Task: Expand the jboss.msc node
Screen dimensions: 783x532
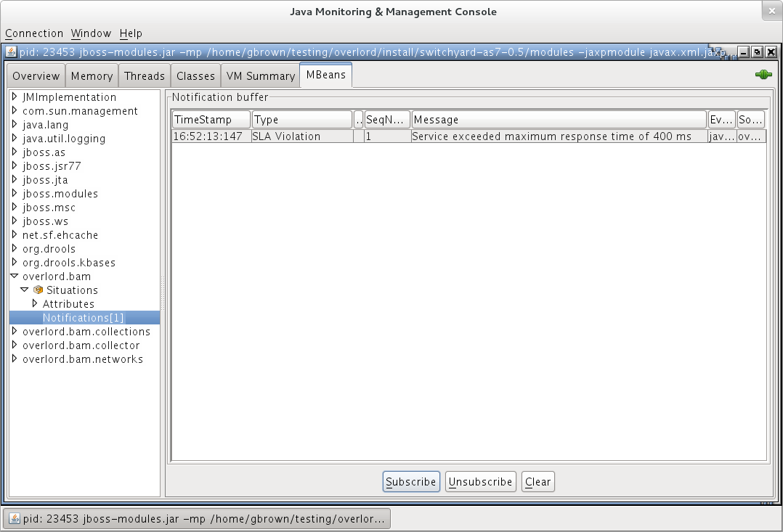Action: click(x=15, y=207)
